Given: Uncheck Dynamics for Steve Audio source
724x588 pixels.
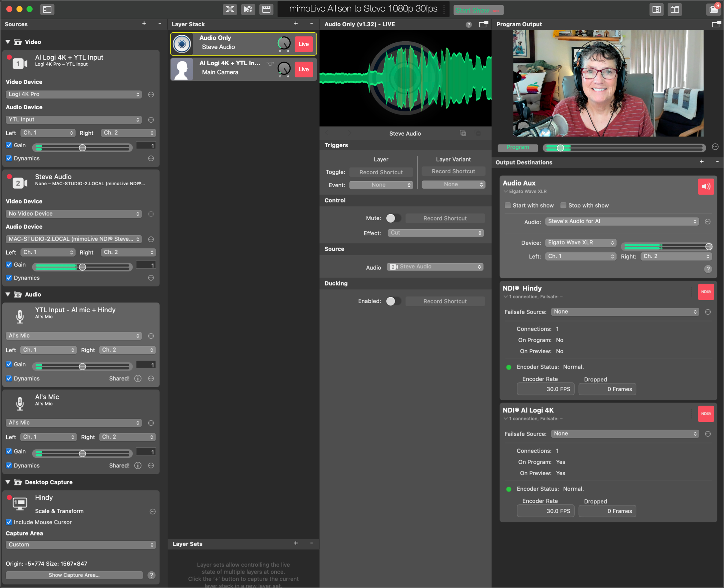Looking at the screenshot, I should (9, 278).
